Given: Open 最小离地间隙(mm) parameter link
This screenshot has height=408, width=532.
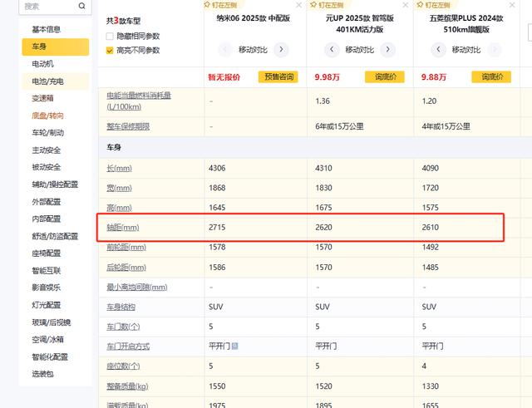Looking at the screenshot, I should pos(136,288).
